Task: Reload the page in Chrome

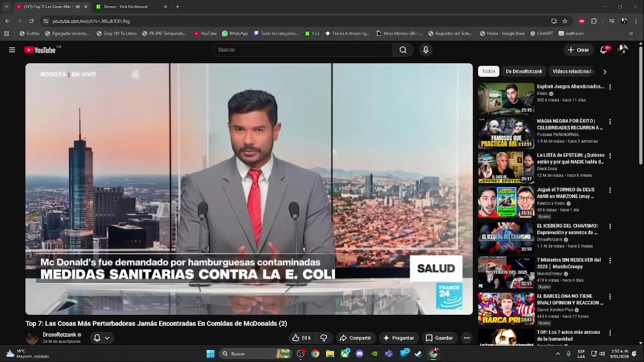Action: pos(31,21)
